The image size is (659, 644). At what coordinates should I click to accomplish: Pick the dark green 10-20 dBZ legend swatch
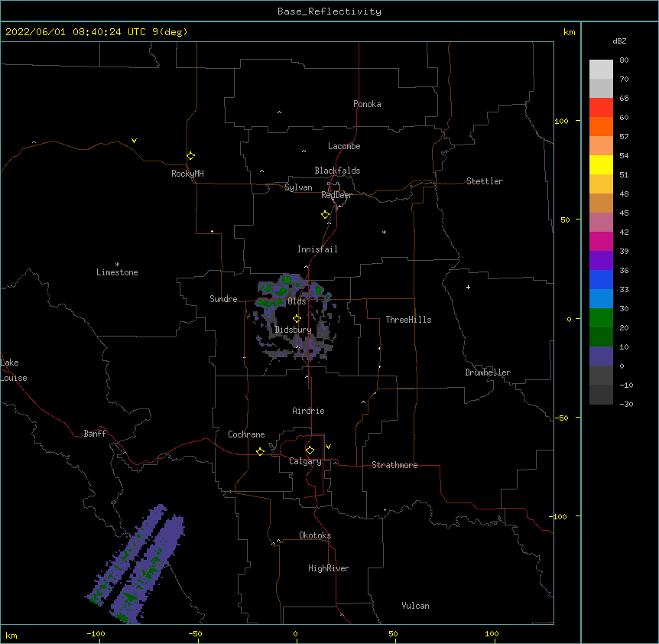[x=601, y=337]
